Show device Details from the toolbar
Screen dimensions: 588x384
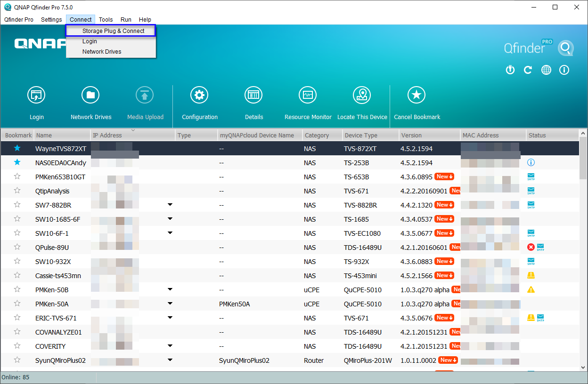253,96
